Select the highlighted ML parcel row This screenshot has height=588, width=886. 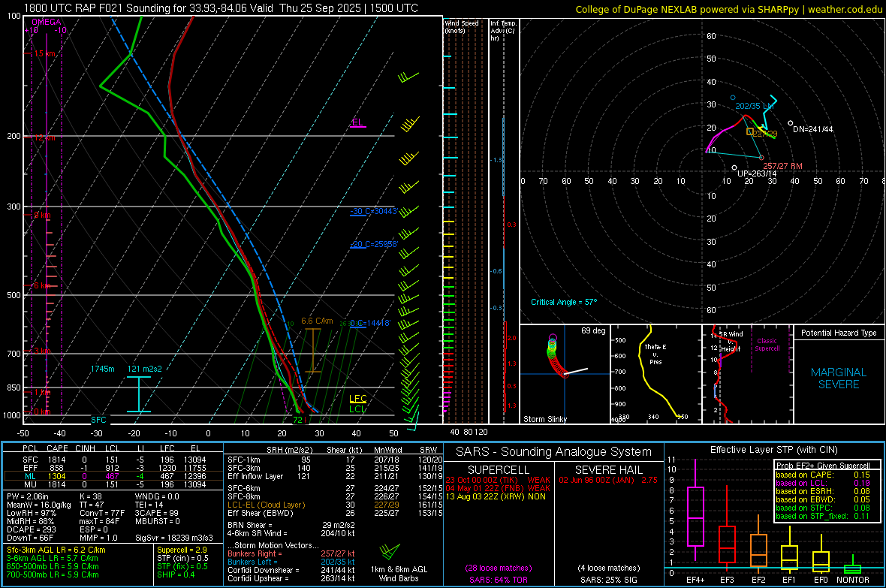pyautogui.click(x=113, y=476)
